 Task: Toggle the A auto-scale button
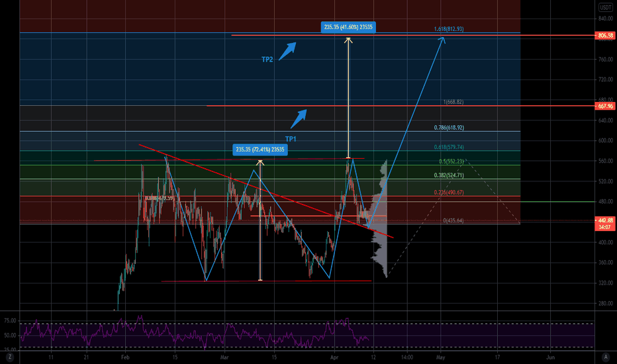[x=606, y=357]
